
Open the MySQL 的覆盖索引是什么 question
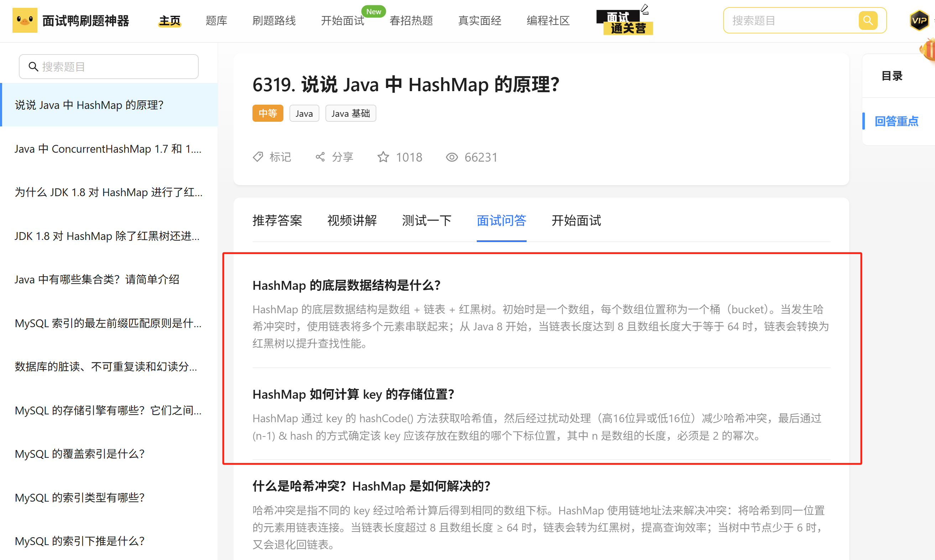pos(80,454)
